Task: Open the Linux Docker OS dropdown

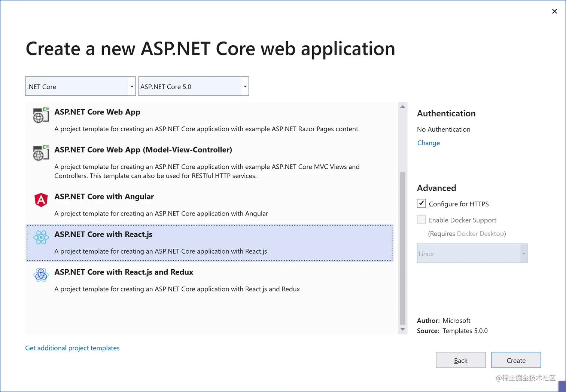Action: pos(523,253)
